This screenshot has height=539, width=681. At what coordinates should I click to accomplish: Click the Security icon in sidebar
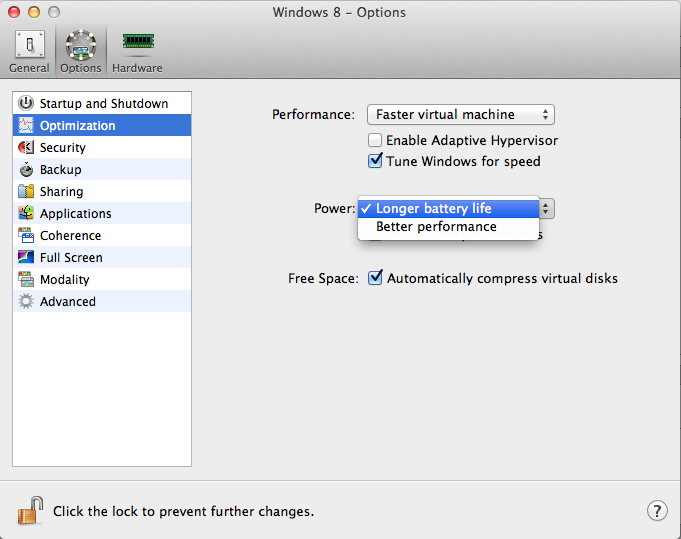coord(26,148)
